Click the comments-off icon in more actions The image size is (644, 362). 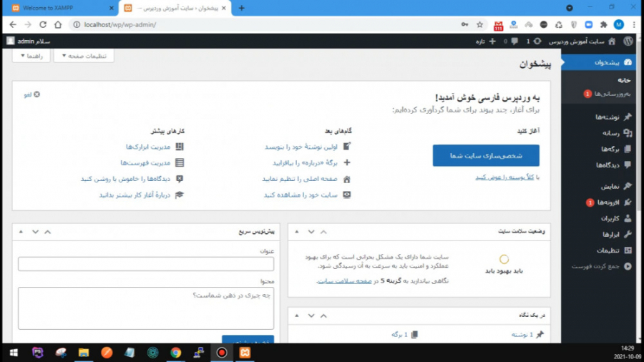point(180,179)
